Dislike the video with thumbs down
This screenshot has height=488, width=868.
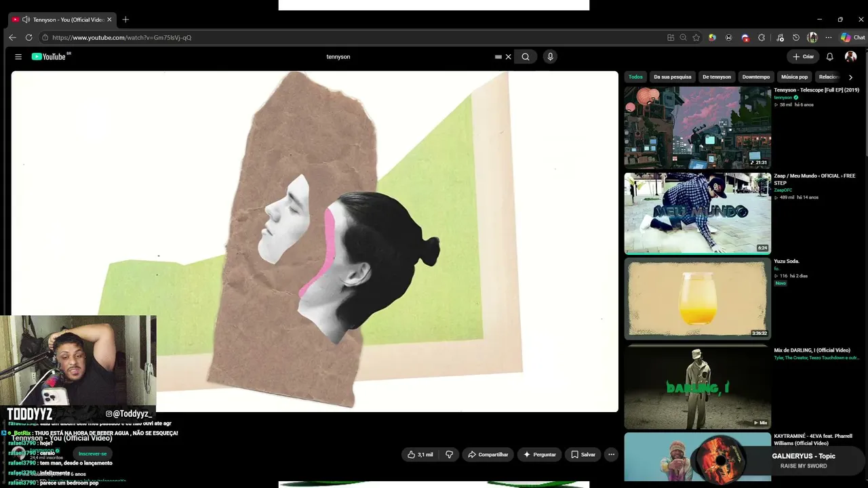click(449, 455)
